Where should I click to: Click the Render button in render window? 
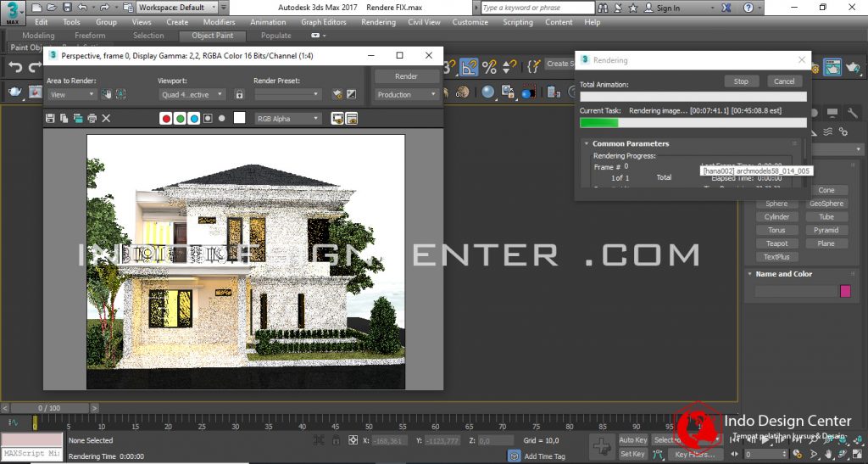click(406, 76)
